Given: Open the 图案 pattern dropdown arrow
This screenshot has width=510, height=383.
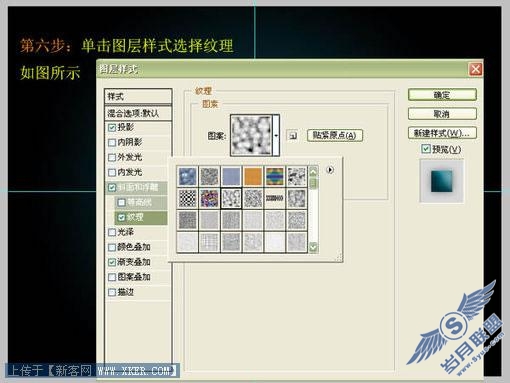Looking at the screenshot, I should coord(276,135).
